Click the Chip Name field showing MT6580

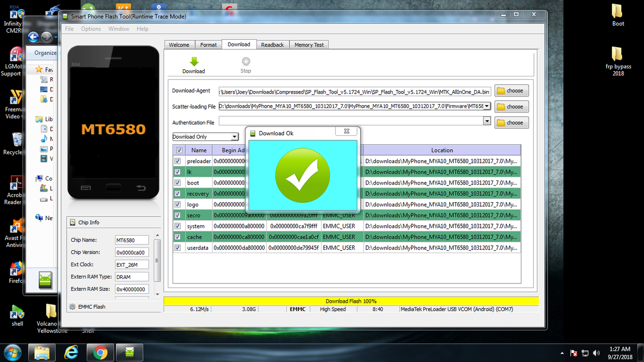[132, 240]
